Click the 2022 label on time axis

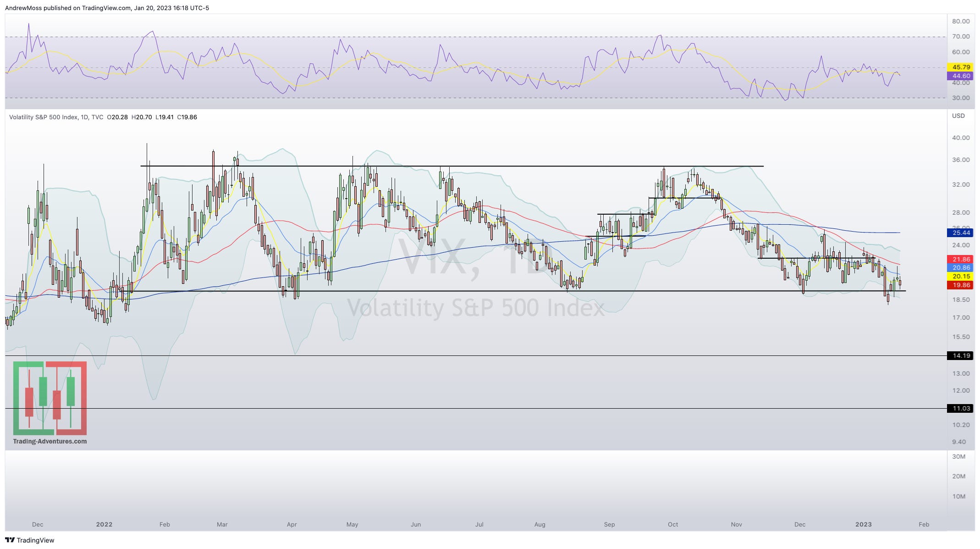(104, 524)
